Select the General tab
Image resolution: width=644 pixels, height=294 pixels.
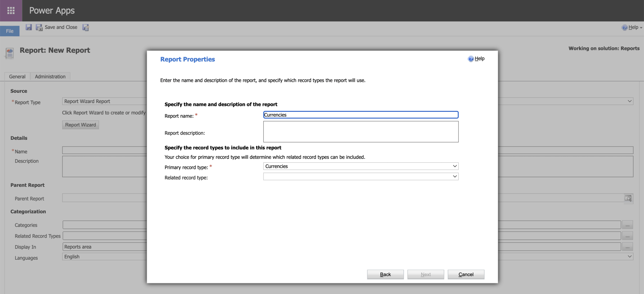point(17,77)
